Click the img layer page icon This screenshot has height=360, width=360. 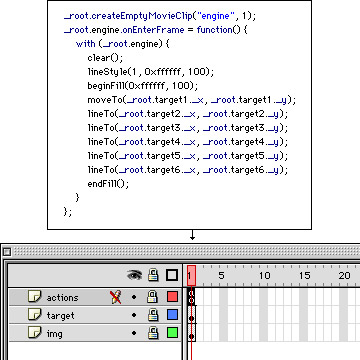point(34,332)
